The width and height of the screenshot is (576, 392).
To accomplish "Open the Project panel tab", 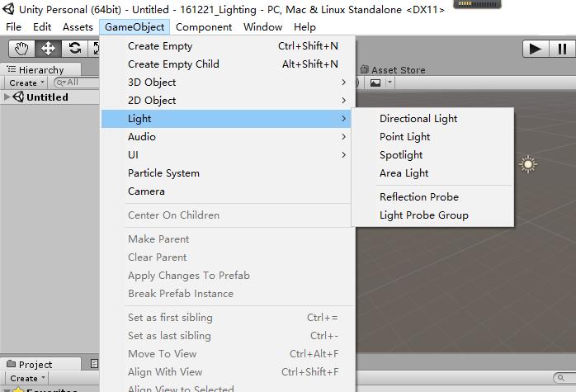I will pos(35,364).
